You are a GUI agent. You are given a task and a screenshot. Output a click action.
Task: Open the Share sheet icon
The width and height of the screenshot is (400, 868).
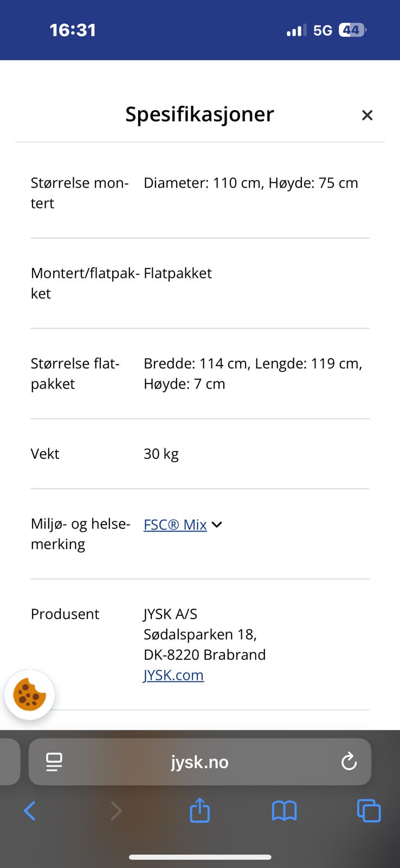tap(200, 810)
